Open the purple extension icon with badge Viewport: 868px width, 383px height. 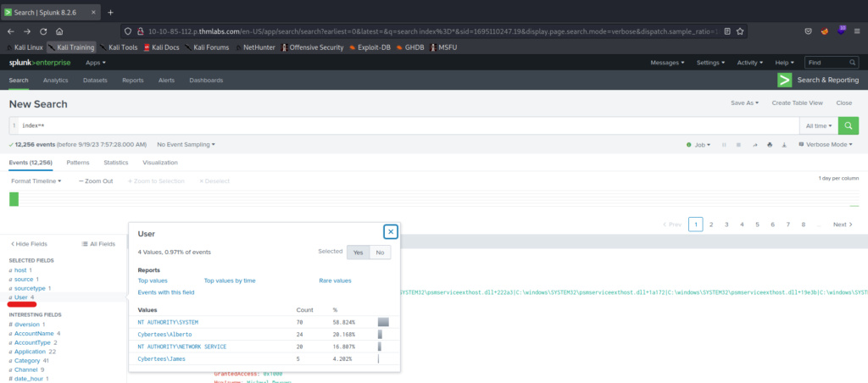pos(842,31)
